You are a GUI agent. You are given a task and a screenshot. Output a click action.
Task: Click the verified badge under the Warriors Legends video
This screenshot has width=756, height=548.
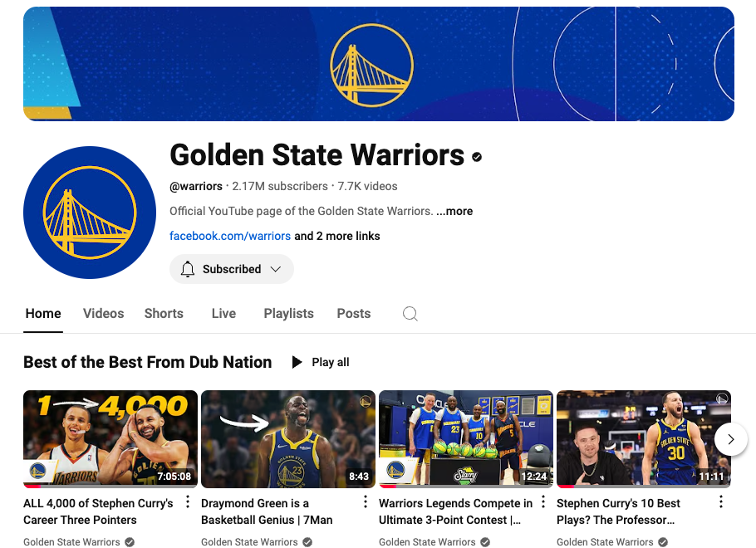click(x=485, y=542)
